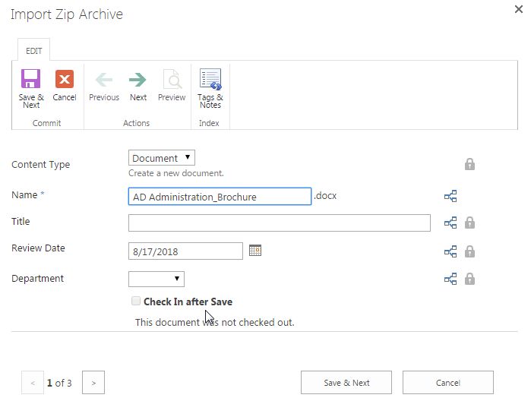Open Tags & Notes in the ribbon
The width and height of the screenshot is (531, 420).
[x=210, y=80]
